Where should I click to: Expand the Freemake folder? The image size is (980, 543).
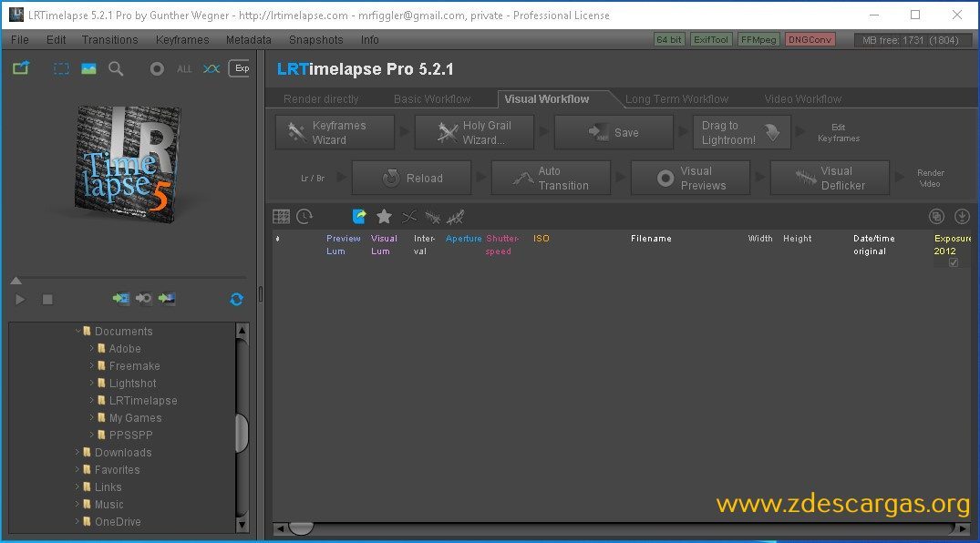[x=92, y=365]
